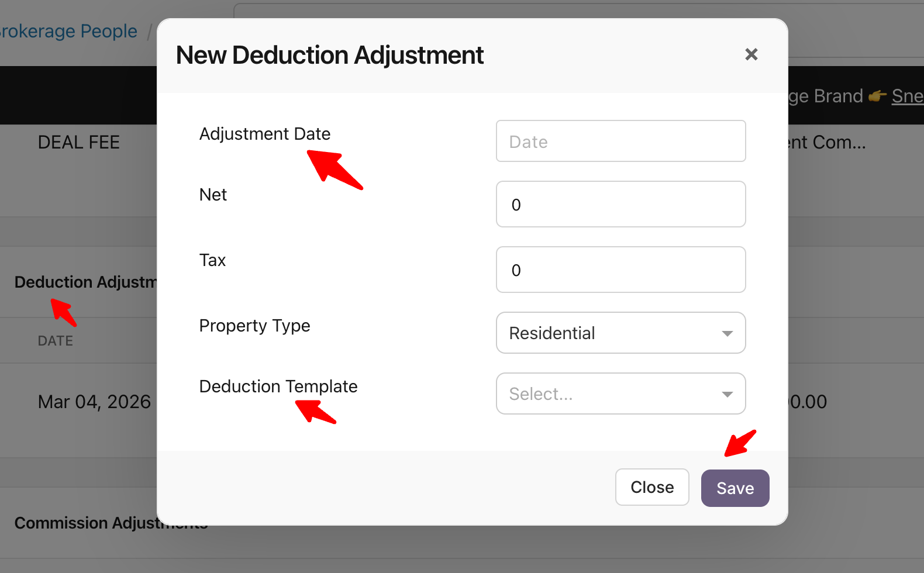
Task: Save the new deduction adjustment
Action: [735, 488]
